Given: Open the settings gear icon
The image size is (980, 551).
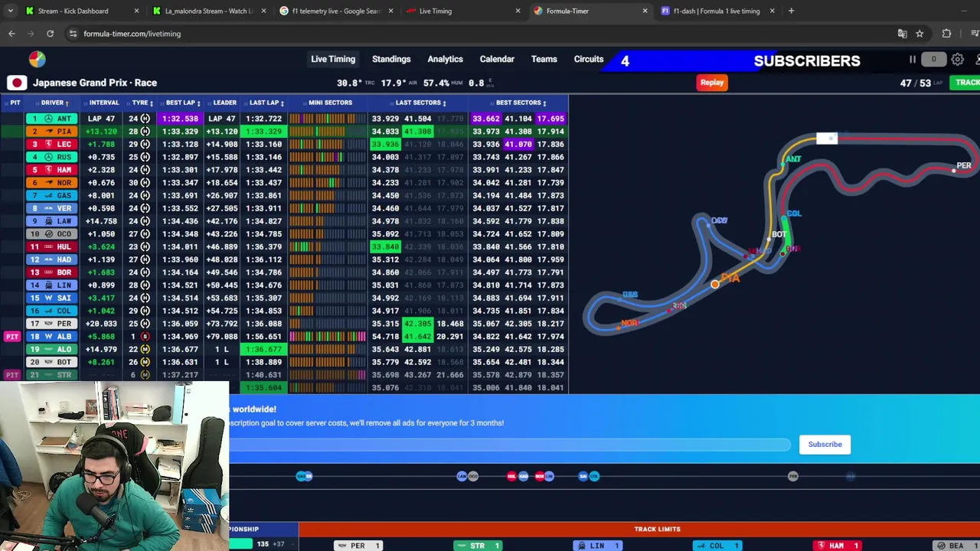Looking at the screenshot, I should pyautogui.click(x=958, y=60).
